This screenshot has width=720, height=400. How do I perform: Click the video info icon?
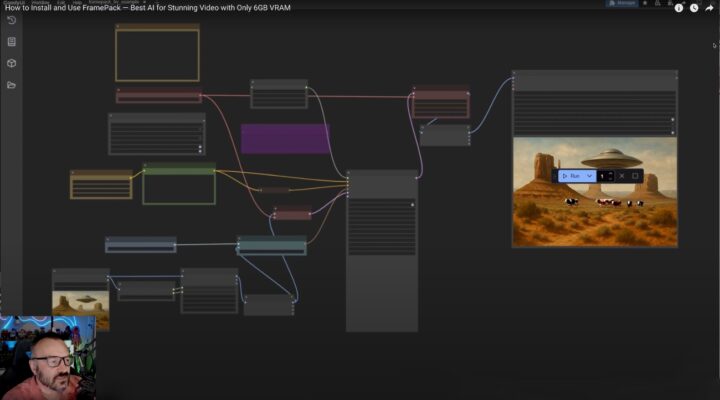[679, 8]
